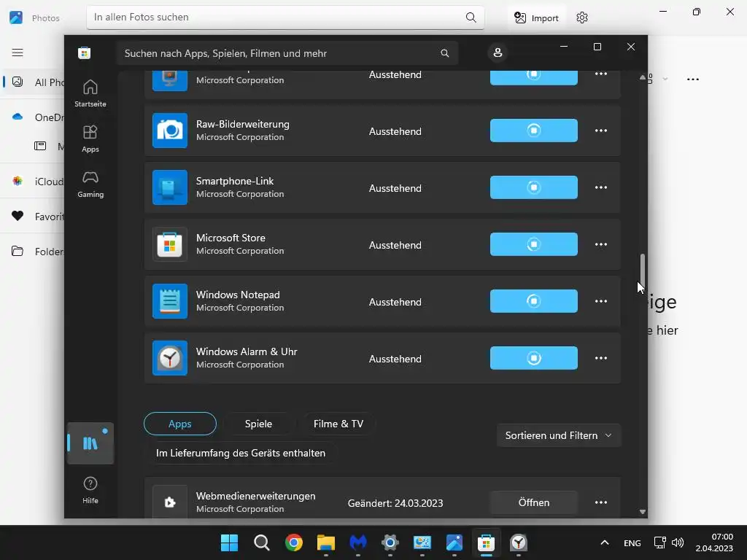Open File Explorer from the taskbar
The image size is (747, 560).
326,542
